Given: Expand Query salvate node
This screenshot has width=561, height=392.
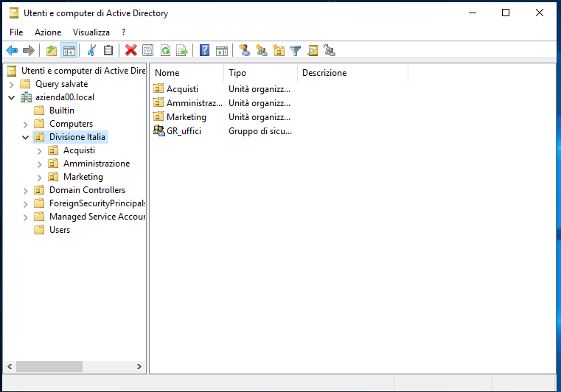Looking at the screenshot, I should [12, 85].
